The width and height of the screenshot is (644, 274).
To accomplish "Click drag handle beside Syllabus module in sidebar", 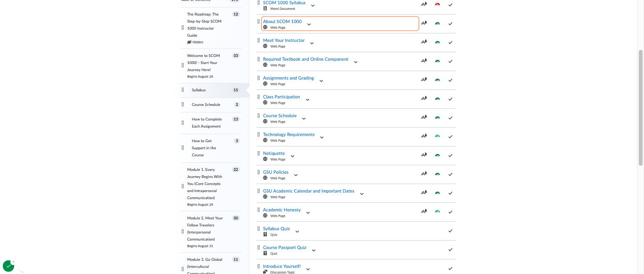I will [x=183, y=90].
